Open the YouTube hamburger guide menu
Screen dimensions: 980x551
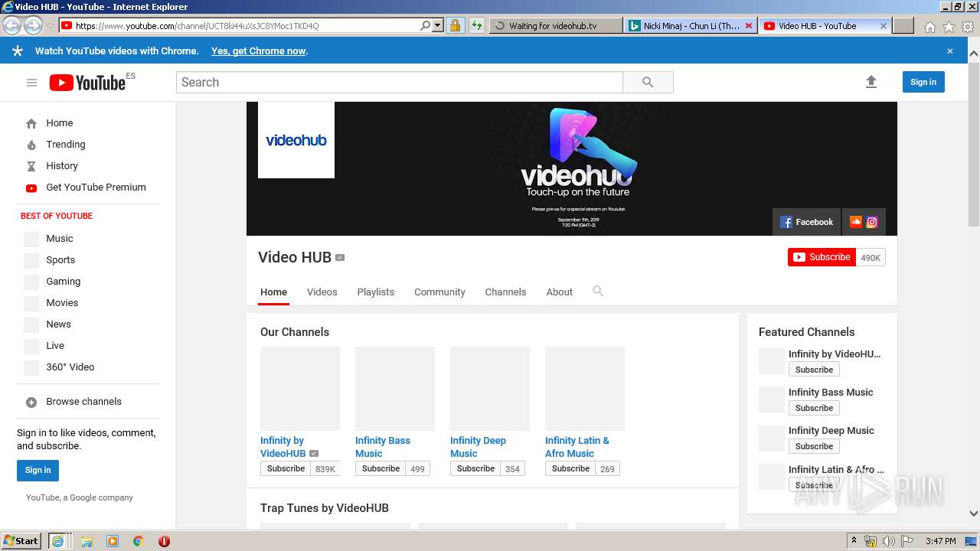coord(31,83)
